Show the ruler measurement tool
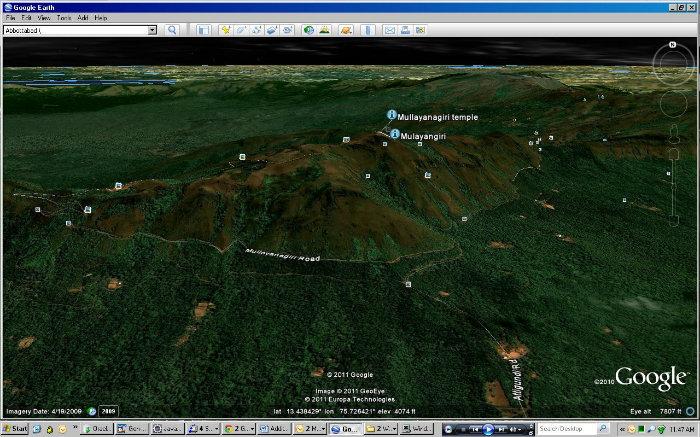Viewport: 700px width, 437px height. click(367, 30)
